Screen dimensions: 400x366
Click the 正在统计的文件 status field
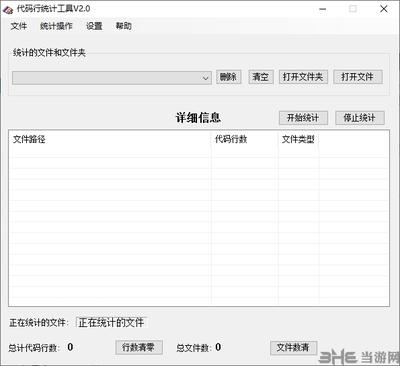(111, 322)
